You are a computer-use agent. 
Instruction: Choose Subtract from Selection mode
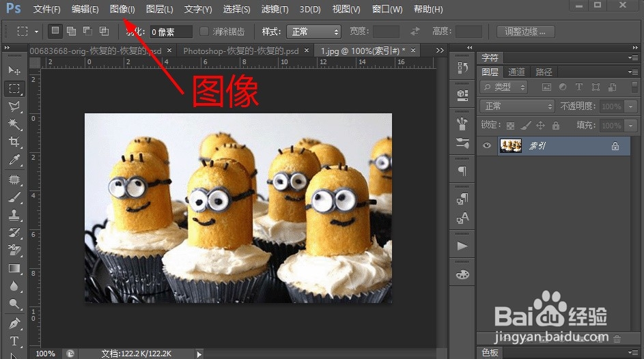click(87, 31)
